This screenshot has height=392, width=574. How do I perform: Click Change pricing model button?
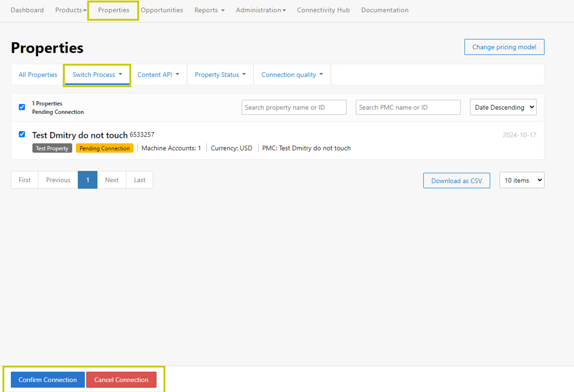pos(504,47)
